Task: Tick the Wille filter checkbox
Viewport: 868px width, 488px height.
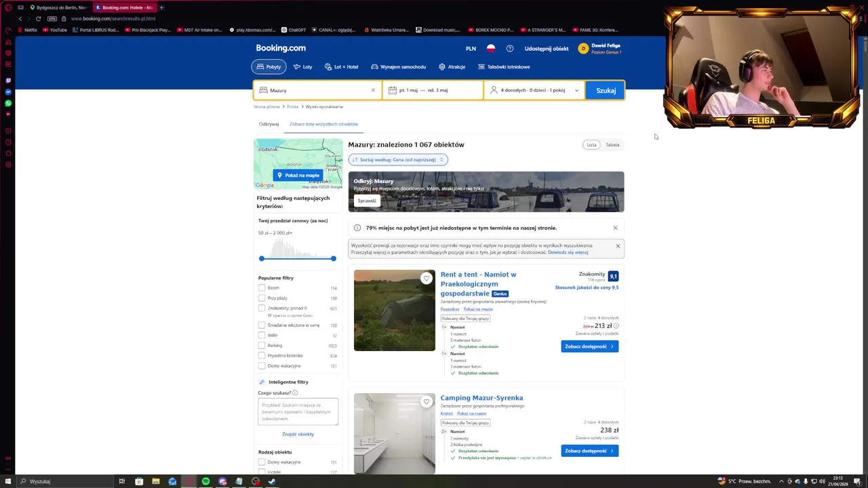Action: (262, 335)
